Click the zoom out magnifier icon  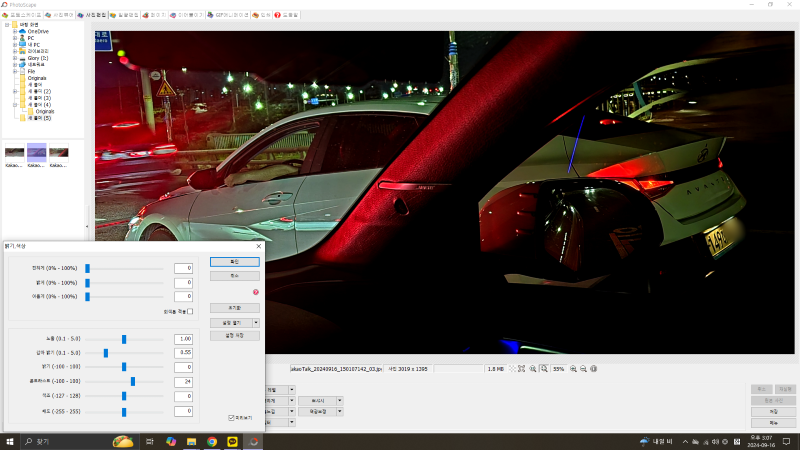pos(582,369)
